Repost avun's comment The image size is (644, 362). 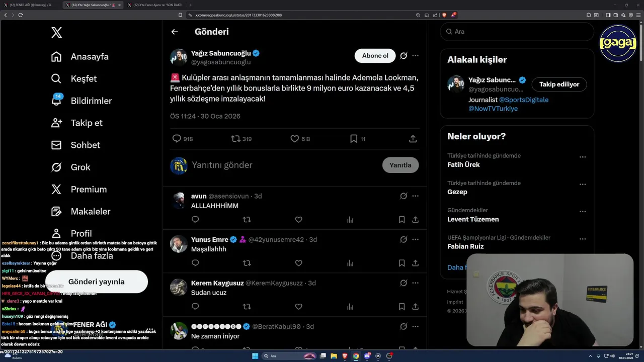(247, 220)
